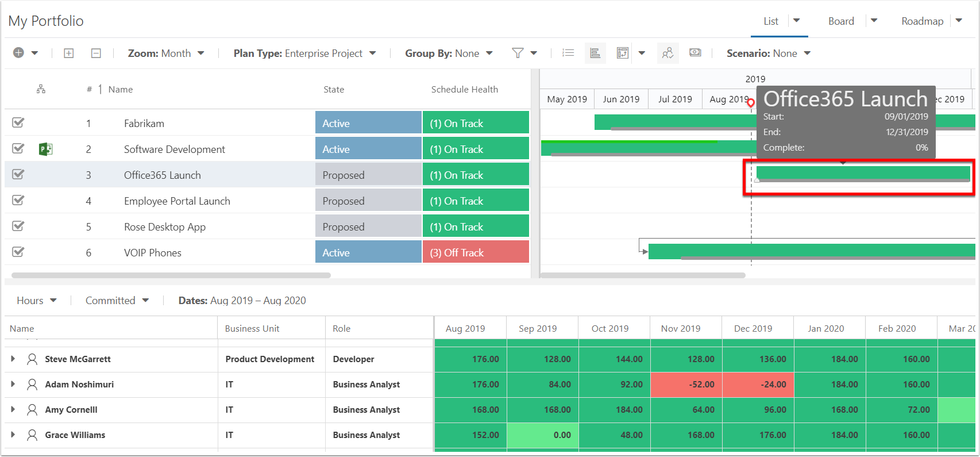This screenshot has height=457, width=980.
Task: Toggle the Gantt bars view icon
Action: coord(595,53)
